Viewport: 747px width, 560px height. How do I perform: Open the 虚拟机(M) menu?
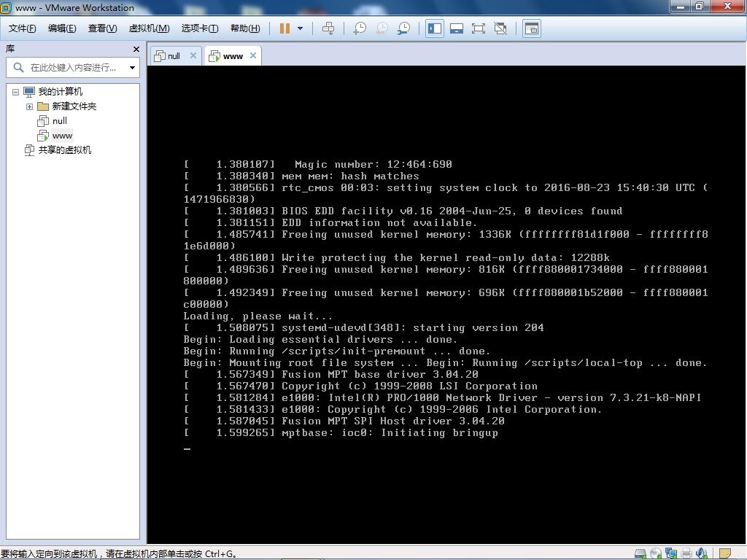(x=149, y=28)
